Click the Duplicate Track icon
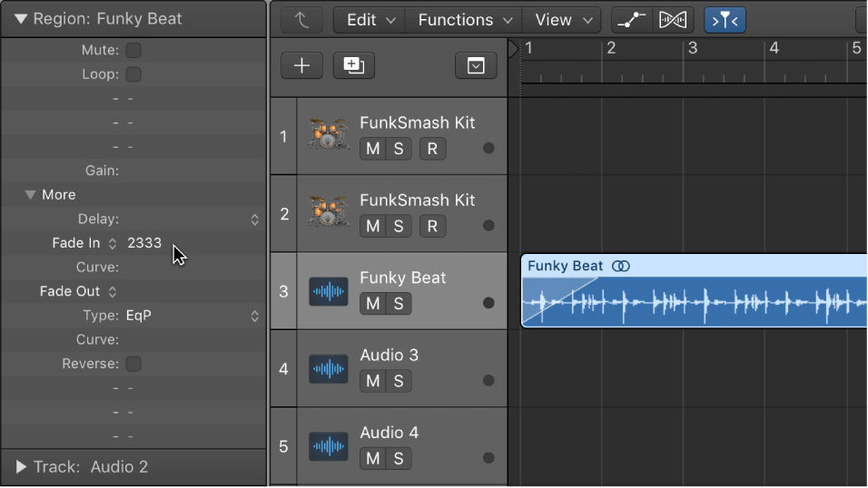The height and width of the screenshot is (488, 868). click(x=353, y=65)
